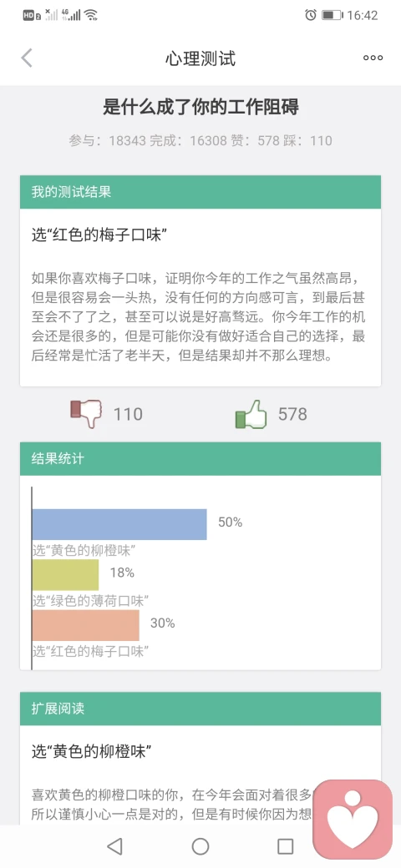Viewport: 401px width, 868px height.
Task: Tap the Wi-Fi status icon
Action: 91,15
